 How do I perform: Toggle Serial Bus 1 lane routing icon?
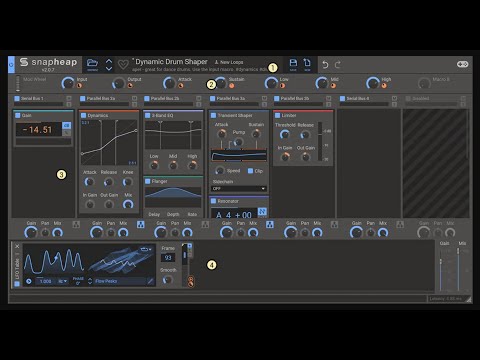[x=76, y=224]
